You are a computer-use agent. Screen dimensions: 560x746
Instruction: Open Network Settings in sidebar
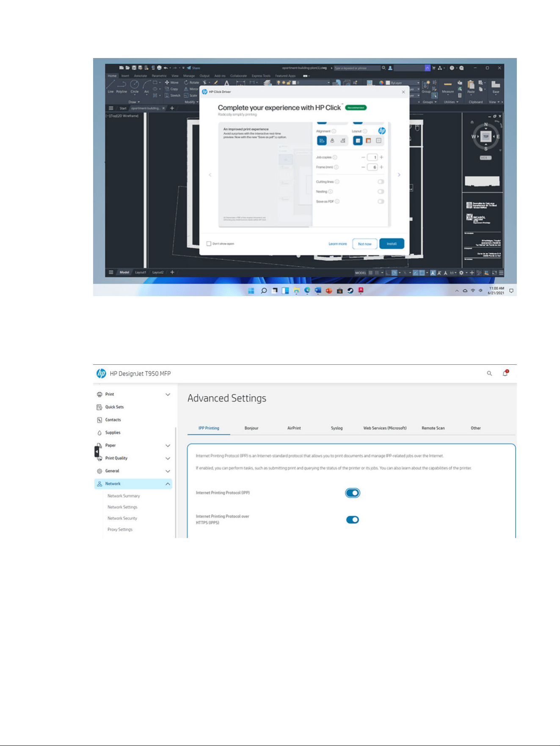[x=122, y=507]
